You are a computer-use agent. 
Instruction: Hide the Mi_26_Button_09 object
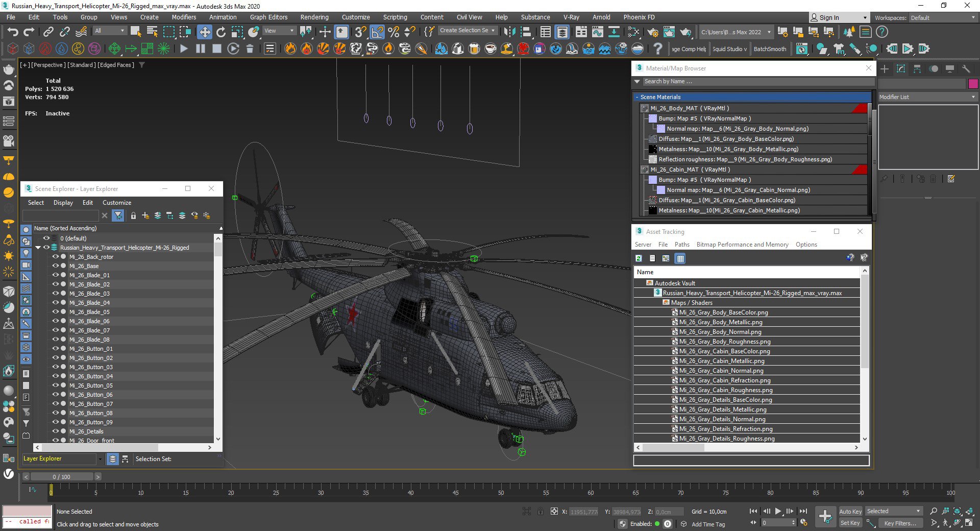56,422
